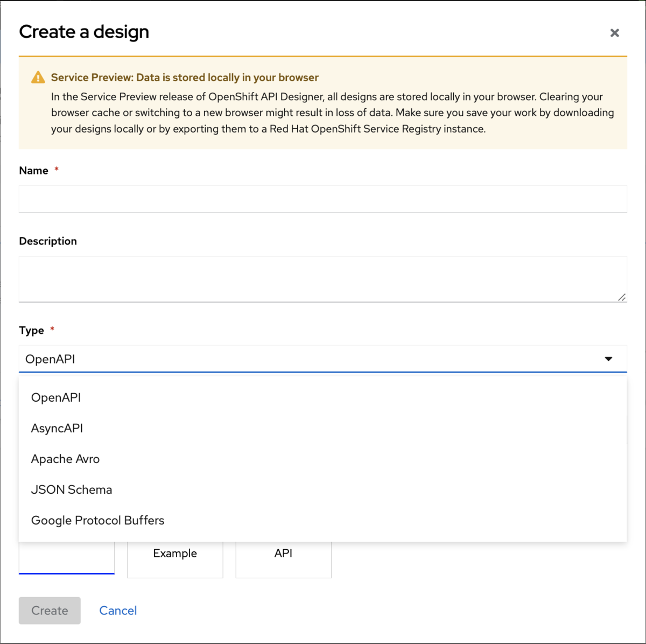Pick Apache Avro type option

(323, 459)
